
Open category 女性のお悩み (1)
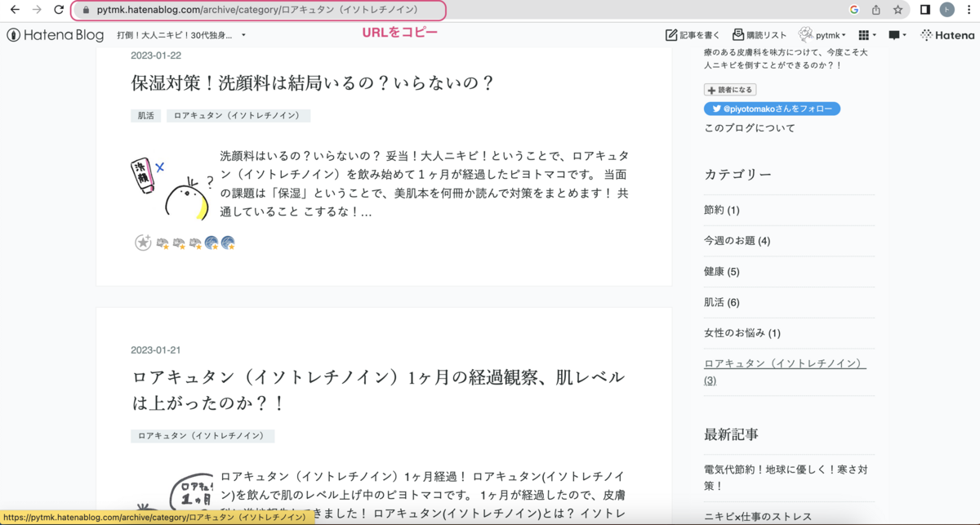tap(742, 332)
